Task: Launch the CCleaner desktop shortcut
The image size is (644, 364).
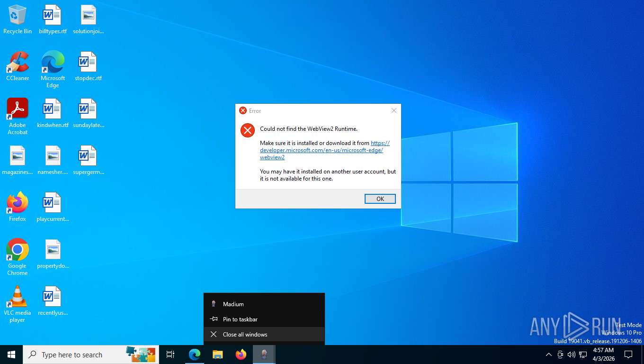Action: tap(18, 66)
